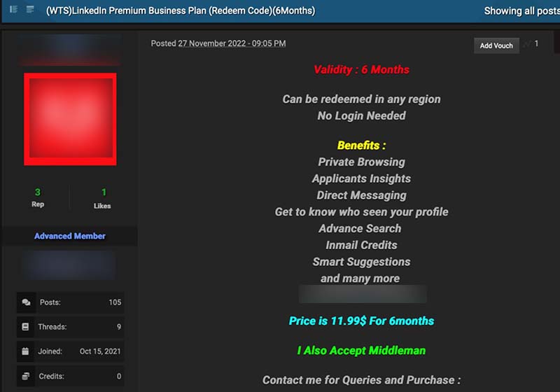
Task: Click the Joined calendar icon
Action: pyautogui.click(x=26, y=351)
